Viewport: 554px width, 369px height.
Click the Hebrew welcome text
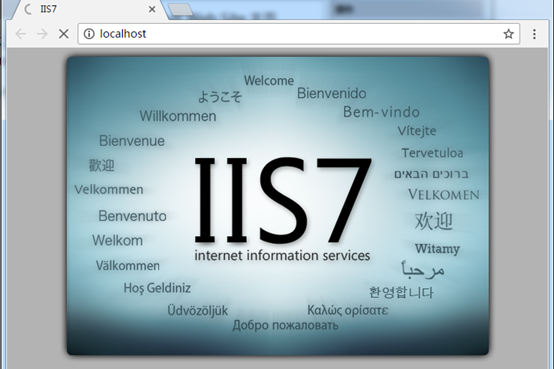pos(431,174)
